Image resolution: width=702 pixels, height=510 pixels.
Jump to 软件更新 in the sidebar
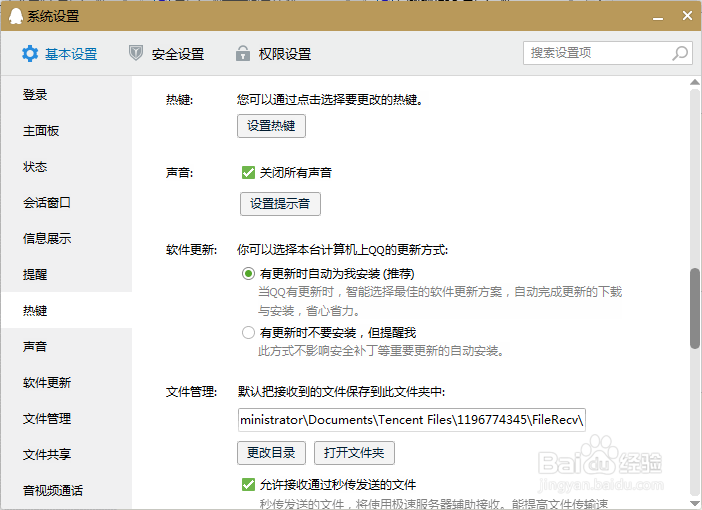(66, 382)
